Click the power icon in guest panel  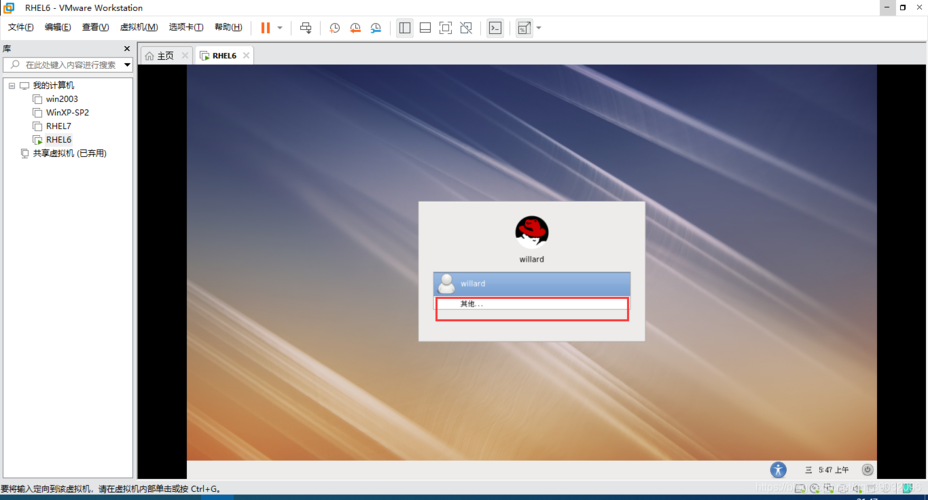(x=867, y=469)
